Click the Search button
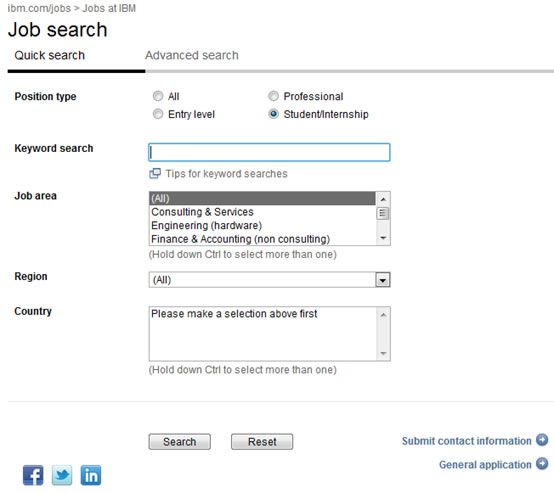The width and height of the screenshot is (554, 493). coord(179,442)
